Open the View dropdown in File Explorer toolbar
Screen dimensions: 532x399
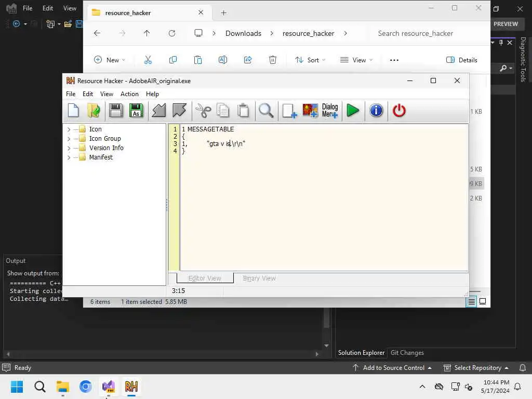pos(356,60)
